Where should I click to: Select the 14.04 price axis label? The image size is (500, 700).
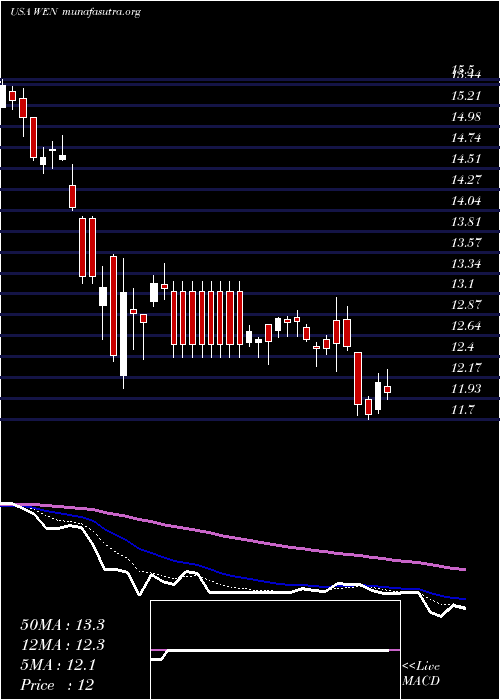tap(466, 200)
